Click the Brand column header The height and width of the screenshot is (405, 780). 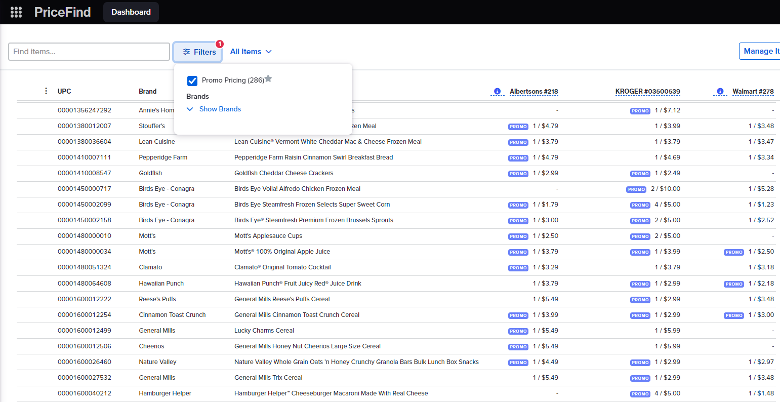coord(147,92)
